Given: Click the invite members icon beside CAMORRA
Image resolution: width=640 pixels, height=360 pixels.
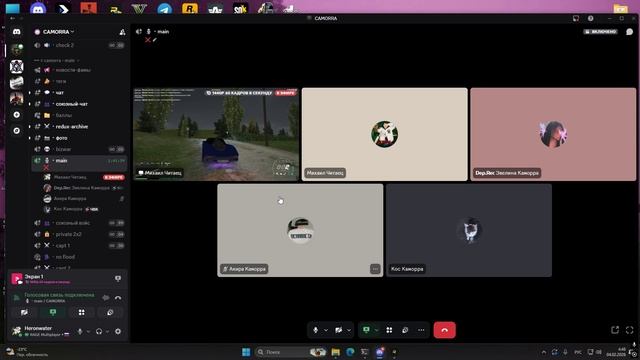Looking at the screenshot, I should [122, 32].
